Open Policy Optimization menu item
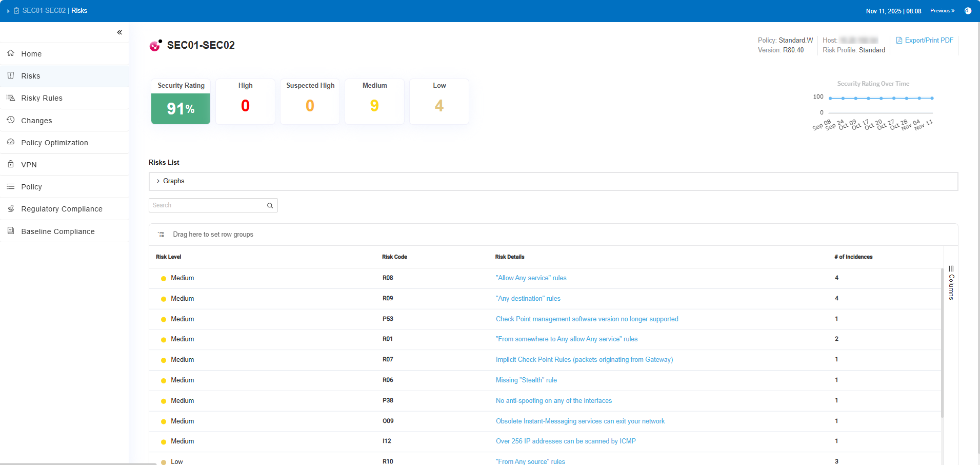This screenshot has height=465, width=980. point(54,143)
